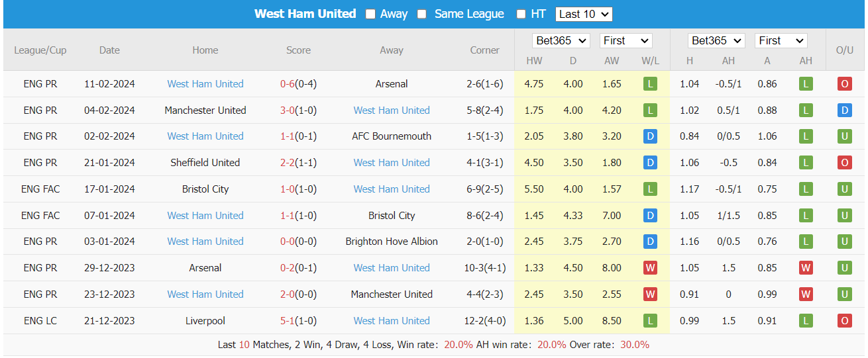Click the green U badge for the Brighton match

pos(844,242)
